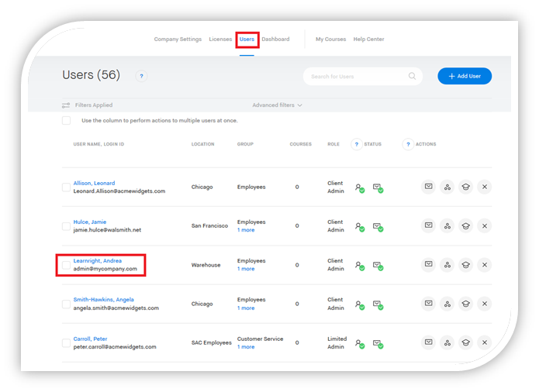The height and width of the screenshot is (392, 539).
Task: Select the Users tab
Action: [247, 40]
